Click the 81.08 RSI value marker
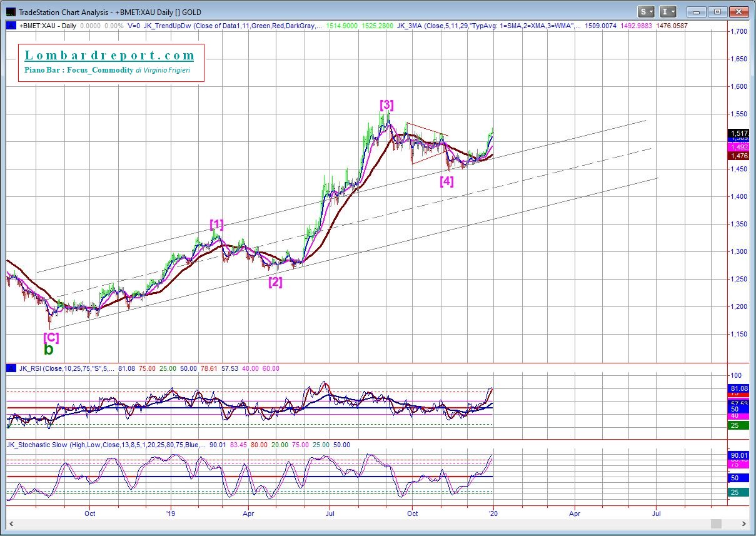Viewport: 756px width, 536px height. click(738, 388)
